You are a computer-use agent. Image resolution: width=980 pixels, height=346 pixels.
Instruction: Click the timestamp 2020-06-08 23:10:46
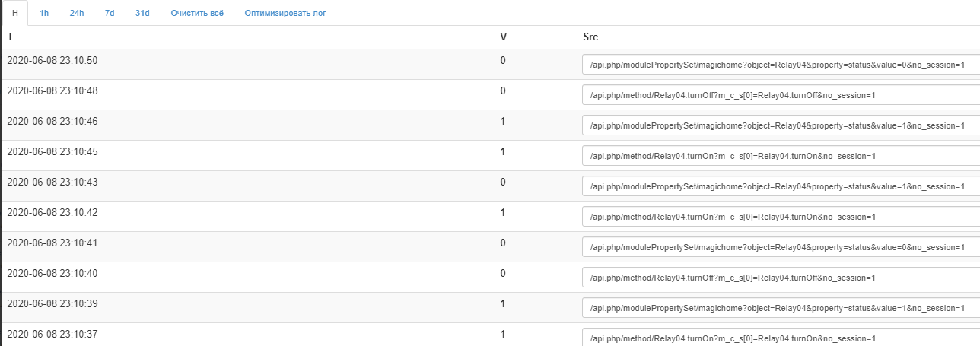pos(52,122)
